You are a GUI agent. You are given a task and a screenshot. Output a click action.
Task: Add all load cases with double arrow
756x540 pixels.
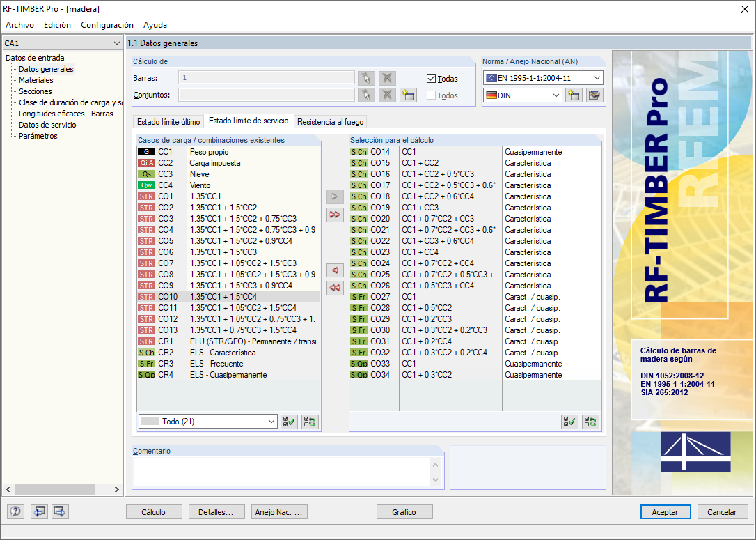[x=335, y=215]
